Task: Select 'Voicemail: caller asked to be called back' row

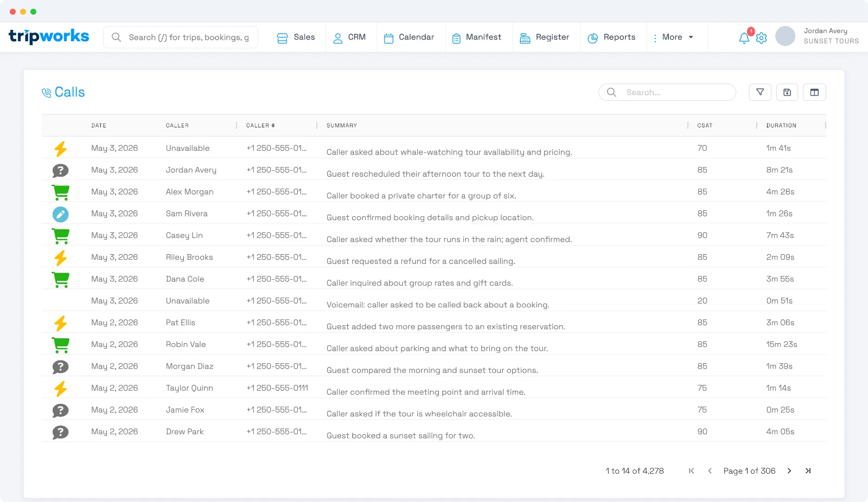Action: pos(434,300)
